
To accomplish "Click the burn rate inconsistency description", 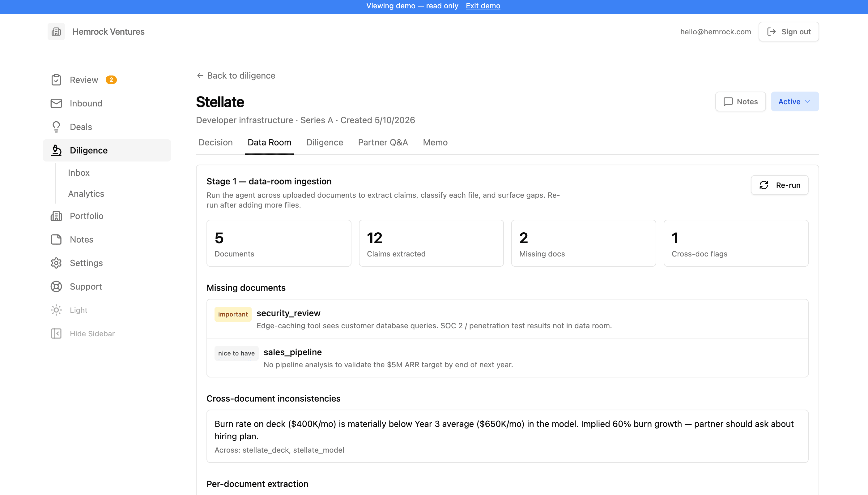I will pos(504,430).
